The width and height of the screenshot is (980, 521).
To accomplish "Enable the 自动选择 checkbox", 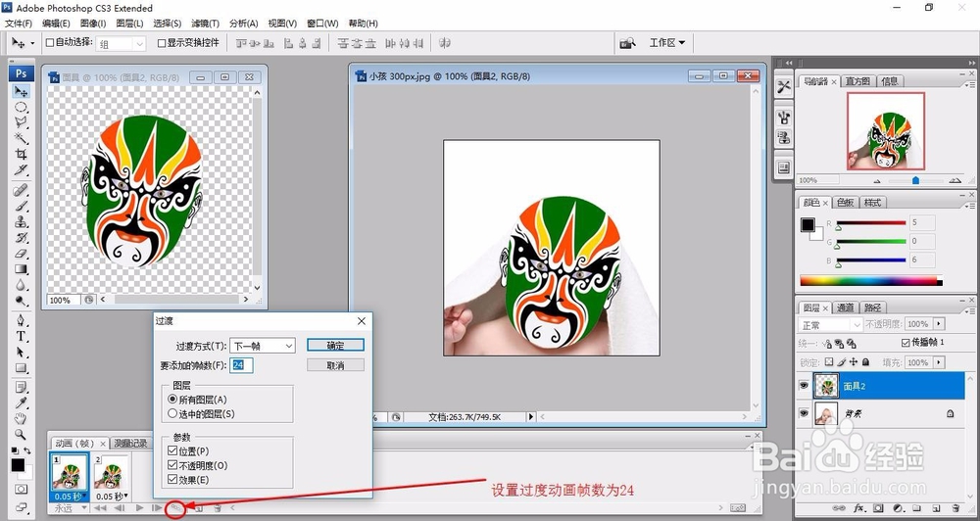I will (50, 43).
